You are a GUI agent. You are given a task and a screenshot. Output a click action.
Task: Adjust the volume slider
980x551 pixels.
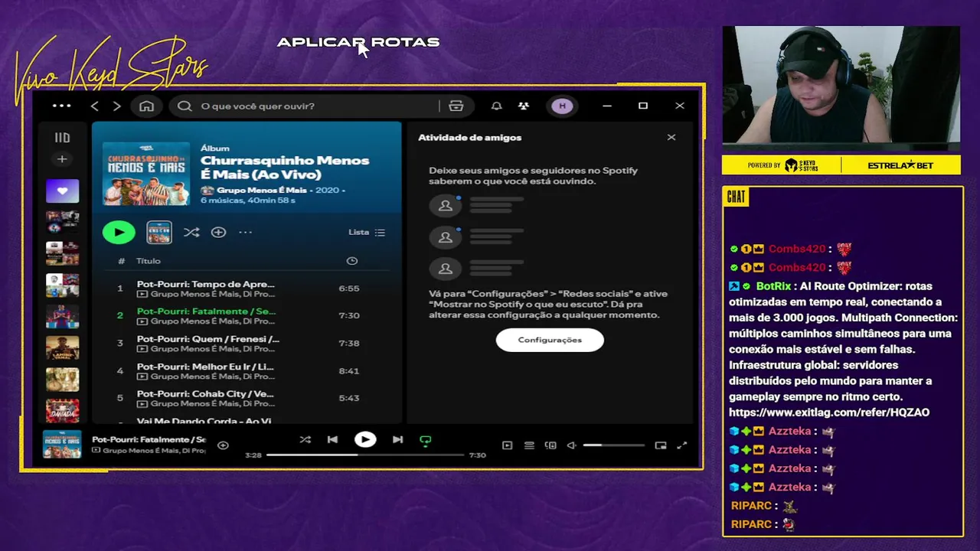(614, 445)
